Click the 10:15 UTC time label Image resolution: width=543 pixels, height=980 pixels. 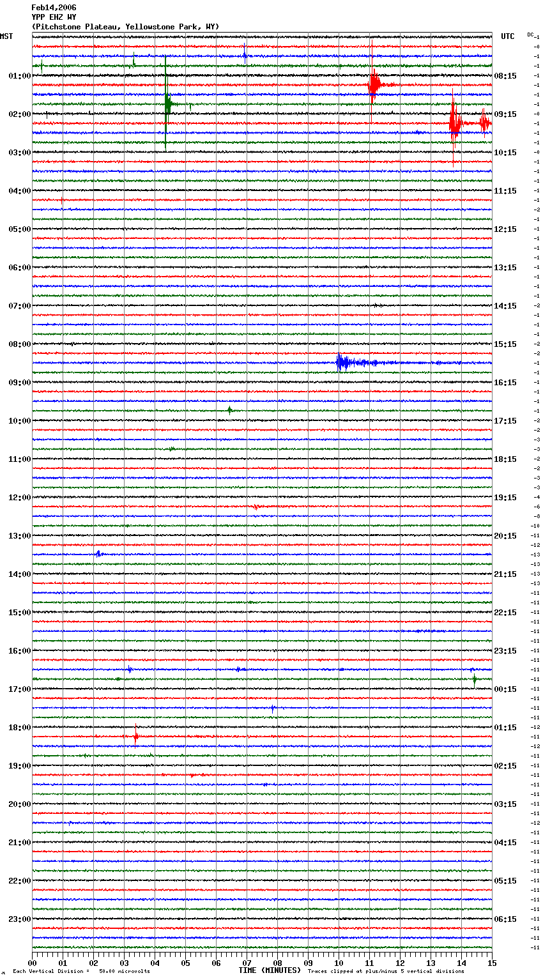click(x=505, y=153)
